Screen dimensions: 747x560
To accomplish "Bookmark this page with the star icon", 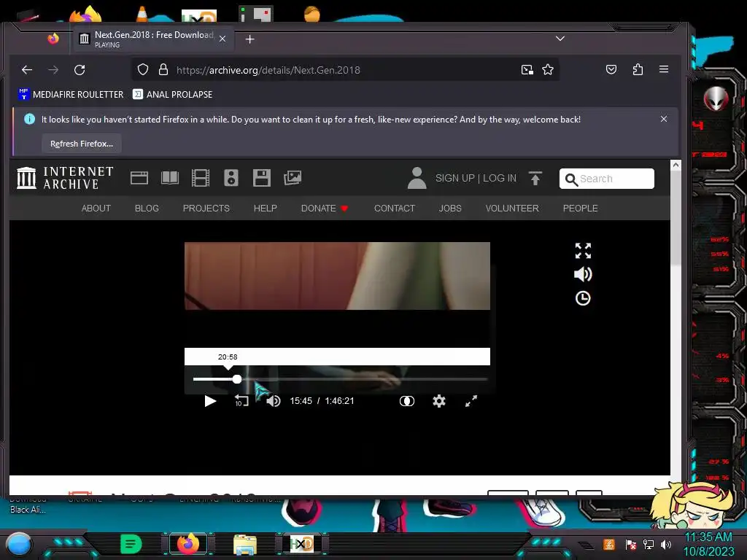I will [x=548, y=70].
